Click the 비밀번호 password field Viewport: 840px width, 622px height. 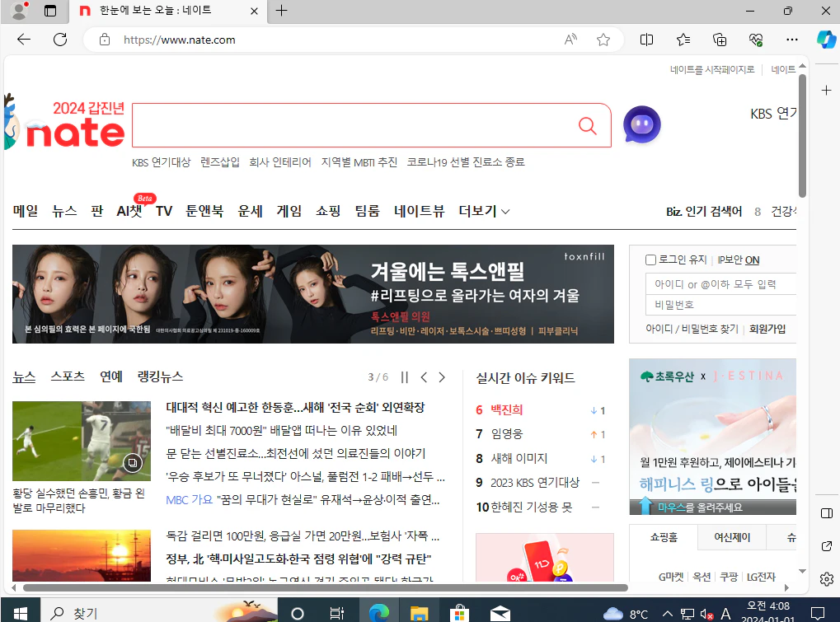(x=720, y=305)
